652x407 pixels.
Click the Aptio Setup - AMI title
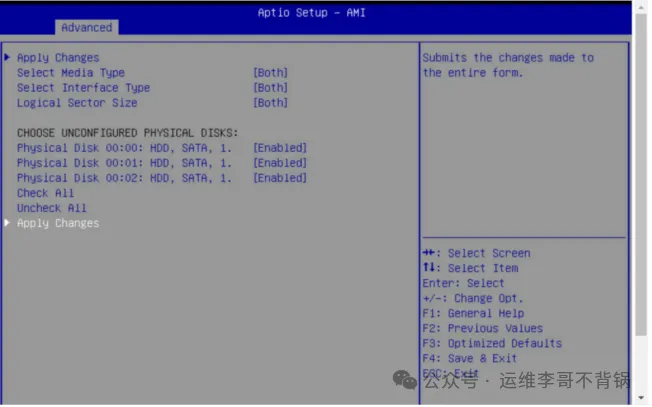pos(311,12)
